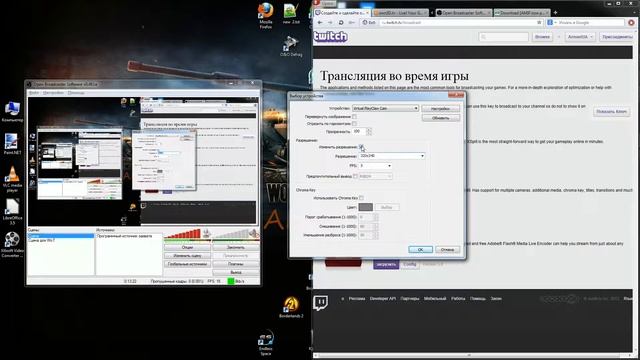Open the Settings menu in OBS
This screenshot has width=640, height=360.
[53, 93]
